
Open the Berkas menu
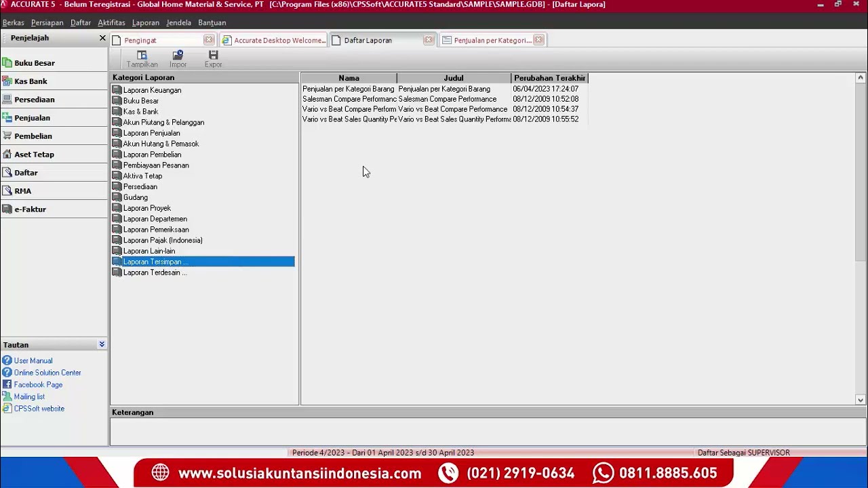[x=14, y=22]
